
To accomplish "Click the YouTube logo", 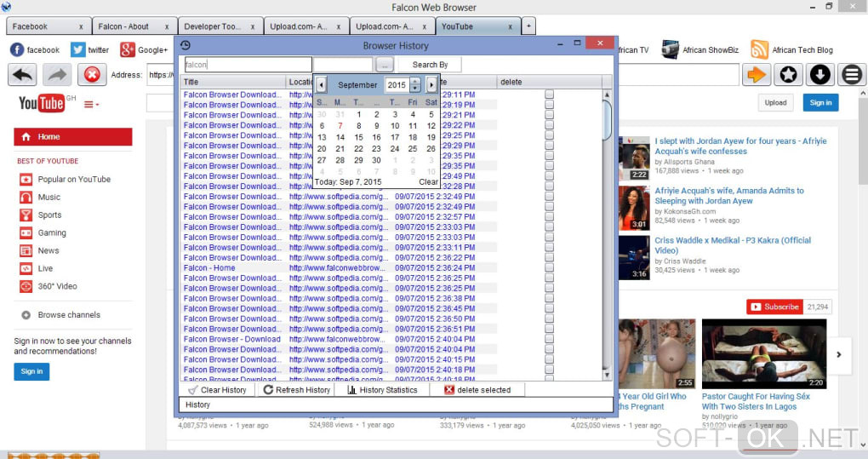I will (x=41, y=103).
